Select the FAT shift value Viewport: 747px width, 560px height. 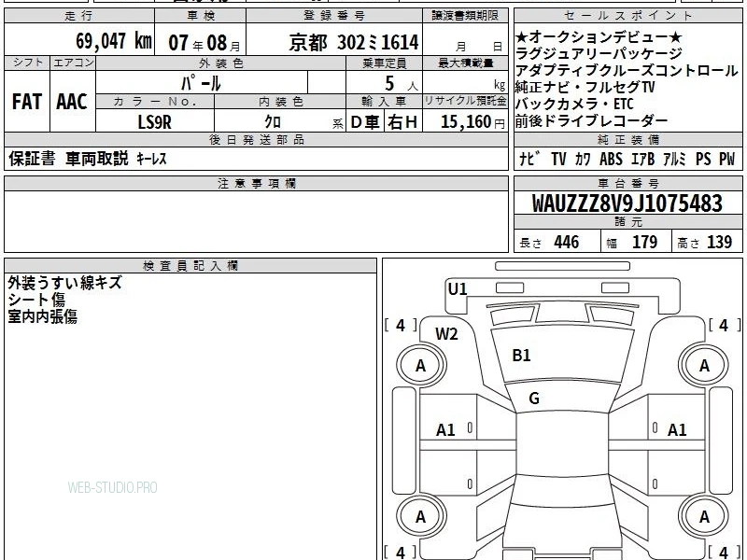[x=27, y=102]
